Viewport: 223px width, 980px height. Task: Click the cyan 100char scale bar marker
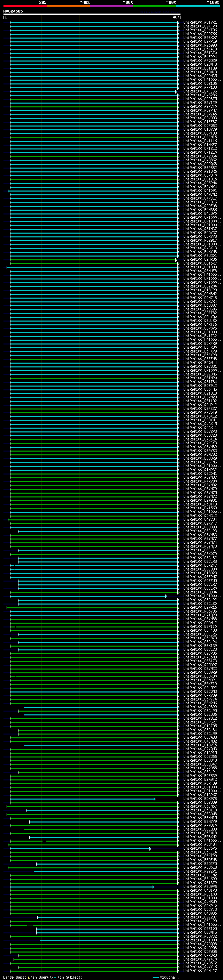[x=155, y=977]
